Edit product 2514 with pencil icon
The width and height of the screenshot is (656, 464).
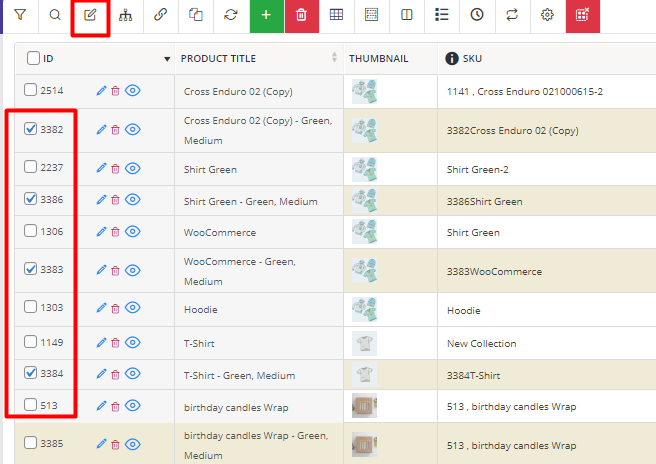click(102, 90)
